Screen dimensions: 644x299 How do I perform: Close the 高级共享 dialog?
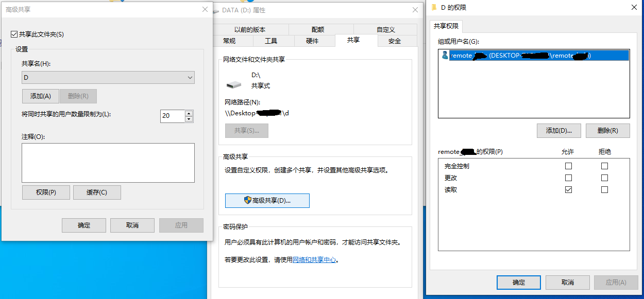205,9
